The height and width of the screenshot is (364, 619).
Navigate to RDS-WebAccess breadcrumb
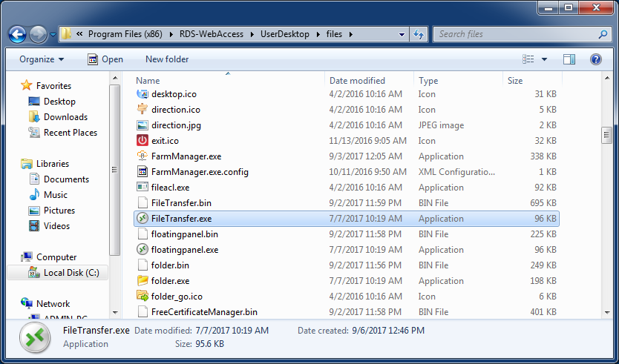pos(212,34)
